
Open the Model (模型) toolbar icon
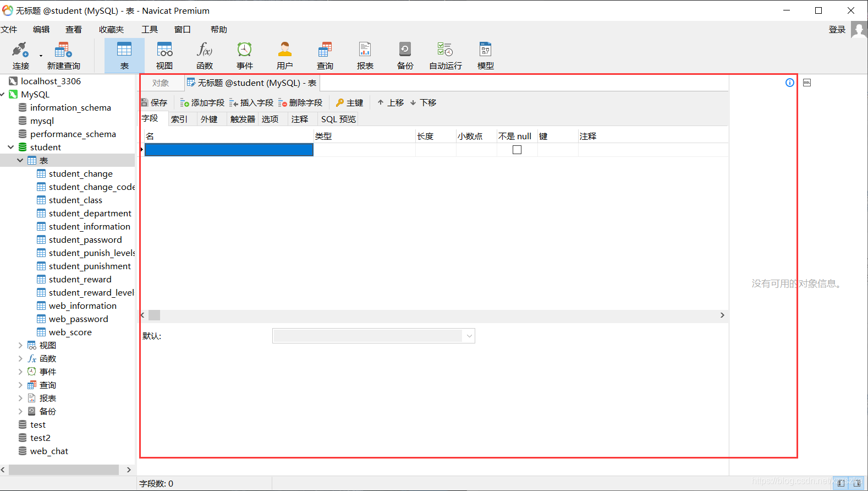click(486, 56)
